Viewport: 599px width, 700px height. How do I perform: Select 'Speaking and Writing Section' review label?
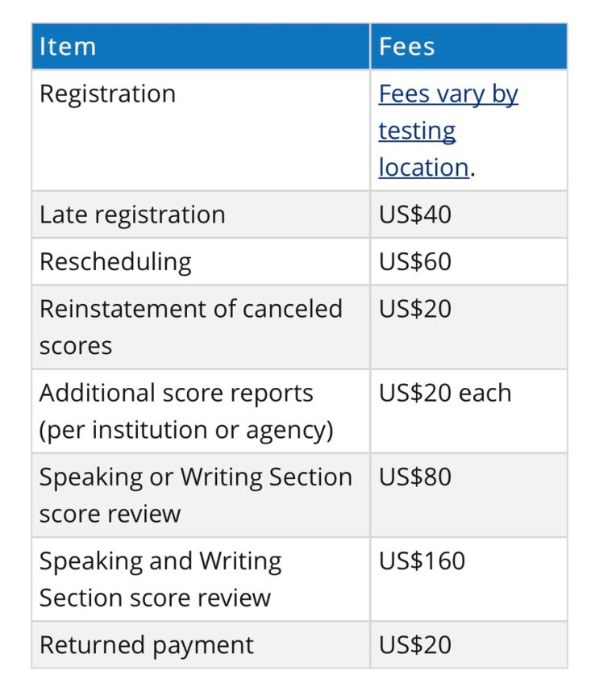tap(160, 560)
